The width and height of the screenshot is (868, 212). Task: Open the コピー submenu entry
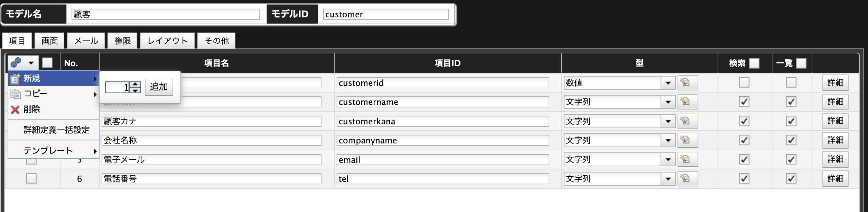pyautogui.click(x=54, y=94)
